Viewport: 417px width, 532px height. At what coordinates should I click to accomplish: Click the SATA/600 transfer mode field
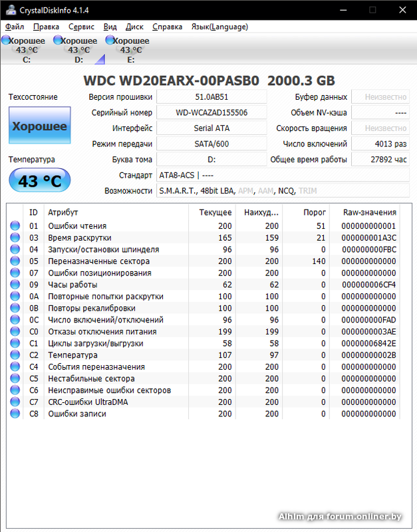(x=211, y=144)
